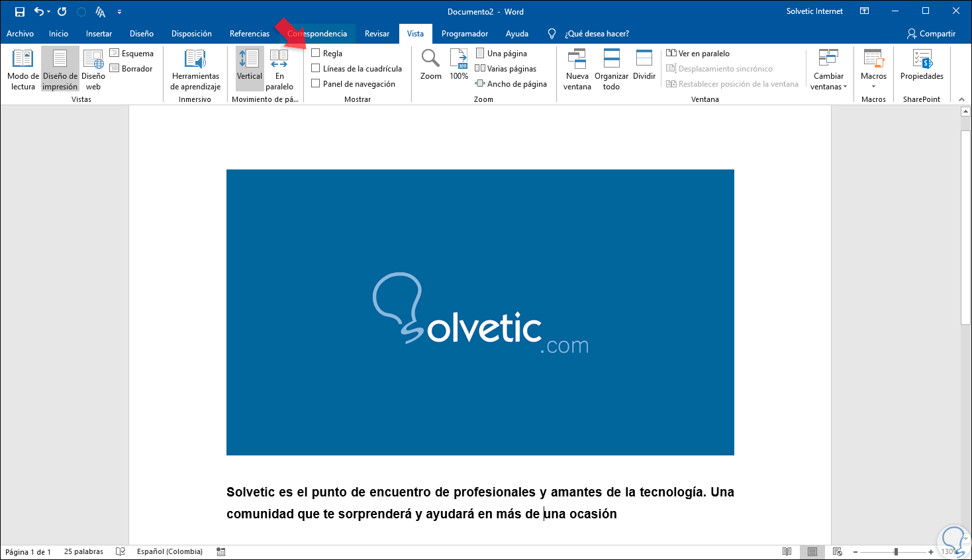
Task: Select Diseño de impresión view
Action: pos(60,69)
